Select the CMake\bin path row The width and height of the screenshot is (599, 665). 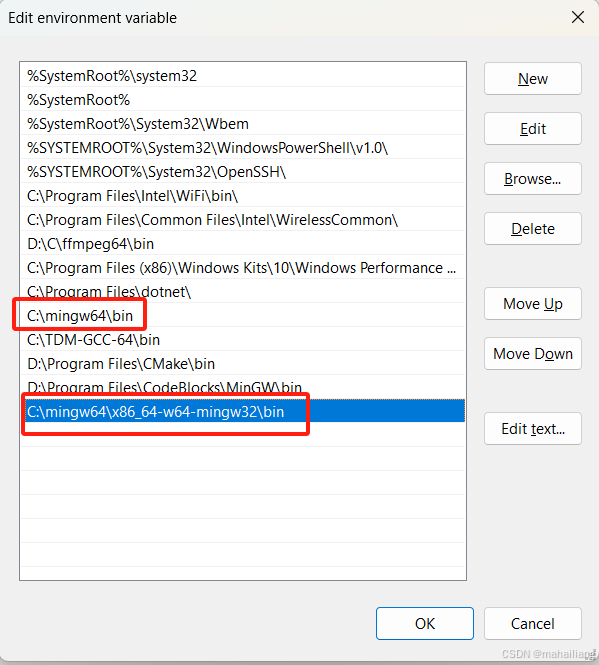243,363
